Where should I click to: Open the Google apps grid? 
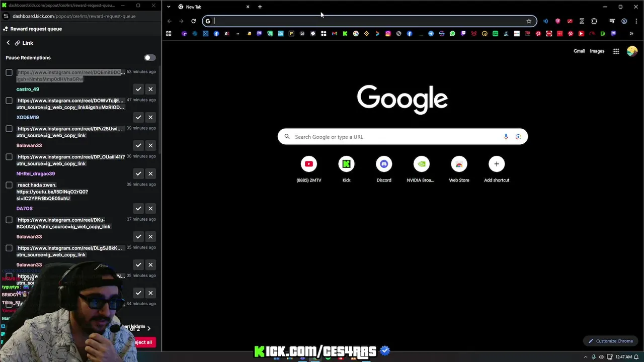[616, 51]
